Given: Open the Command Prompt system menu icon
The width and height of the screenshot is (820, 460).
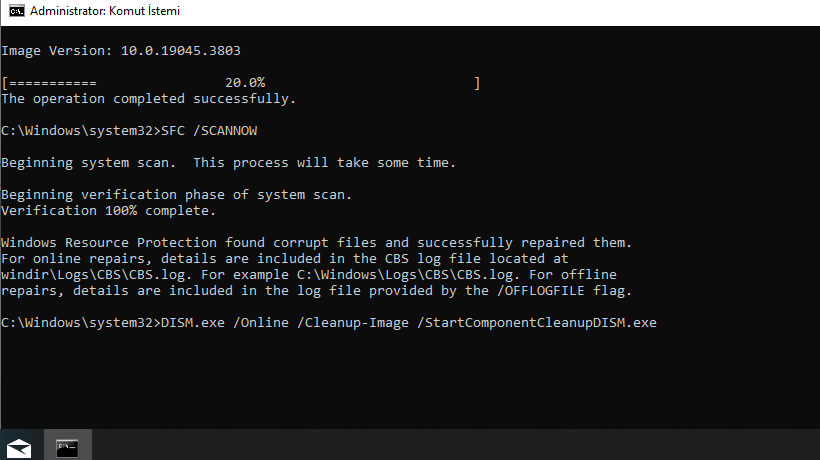Looking at the screenshot, I should pos(15,12).
